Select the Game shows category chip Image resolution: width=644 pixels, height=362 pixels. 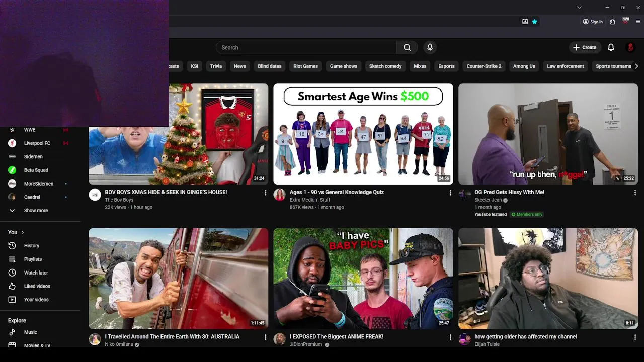tap(344, 66)
